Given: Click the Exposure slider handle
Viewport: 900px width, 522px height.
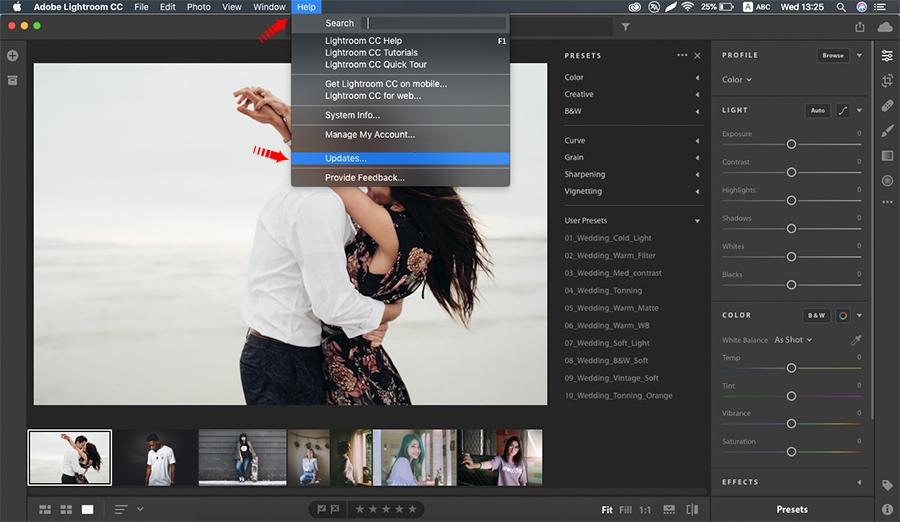Looking at the screenshot, I should tap(791, 144).
